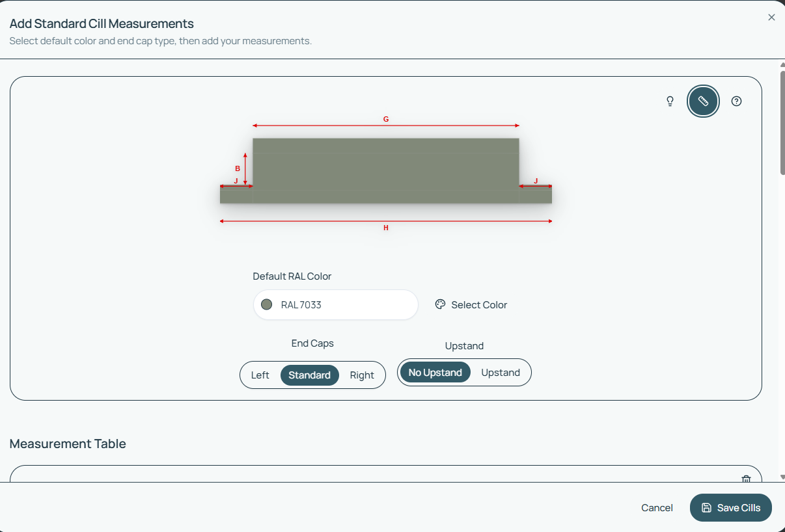Image resolution: width=785 pixels, height=532 pixels.
Task: Select Left end cap option
Action: (260, 375)
